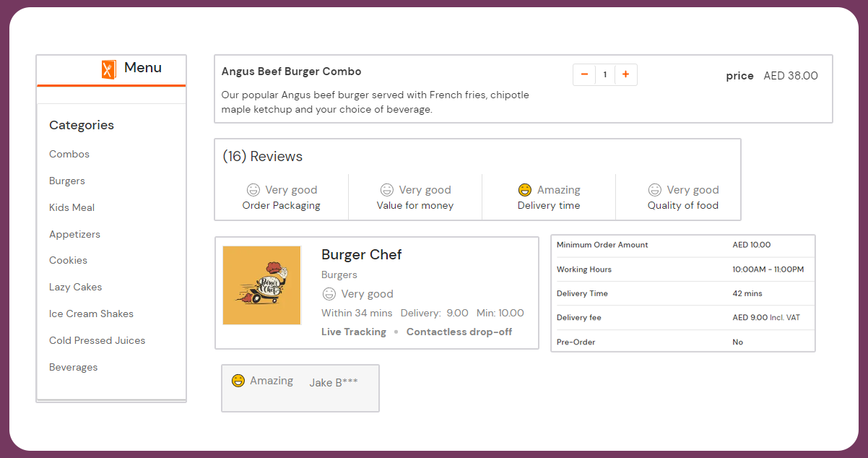This screenshot has width=868, height=458.
Task: Click the Quality of food smiley icon
Action: [654, 190]
